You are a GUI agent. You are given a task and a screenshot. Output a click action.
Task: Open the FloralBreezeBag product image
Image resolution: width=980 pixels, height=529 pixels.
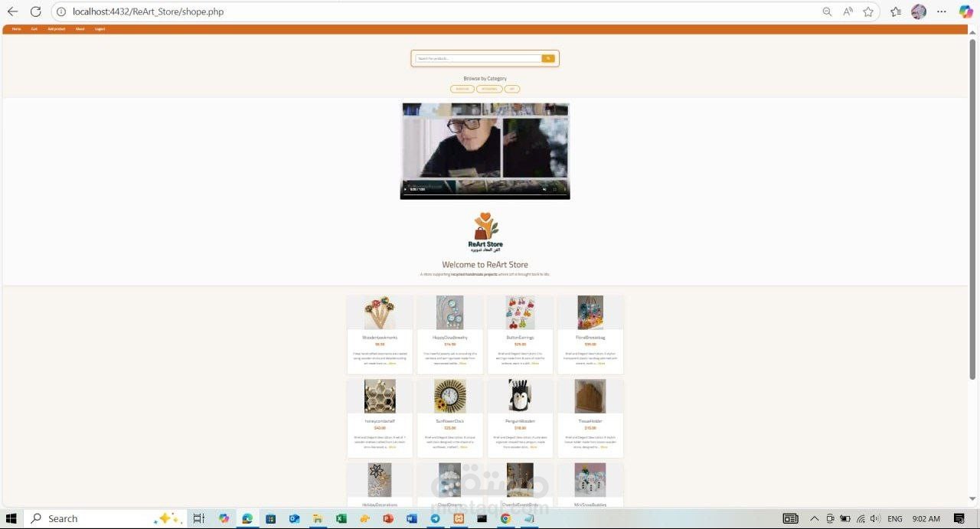click(x=590, y=312)
